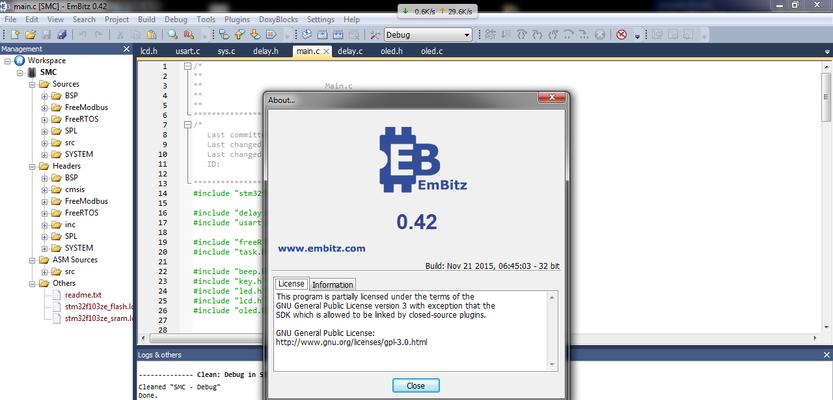Open the small arrow dropdown beside Stop debugger

[x=638, y=36]
